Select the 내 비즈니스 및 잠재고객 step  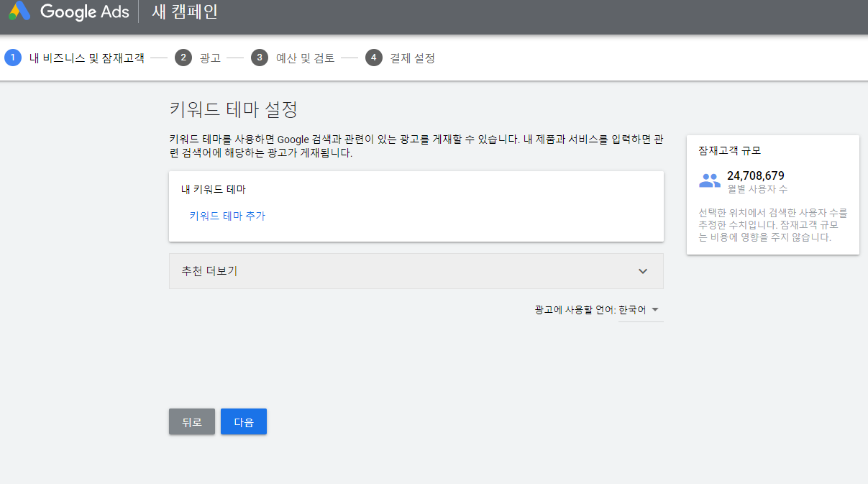(86, 58)
